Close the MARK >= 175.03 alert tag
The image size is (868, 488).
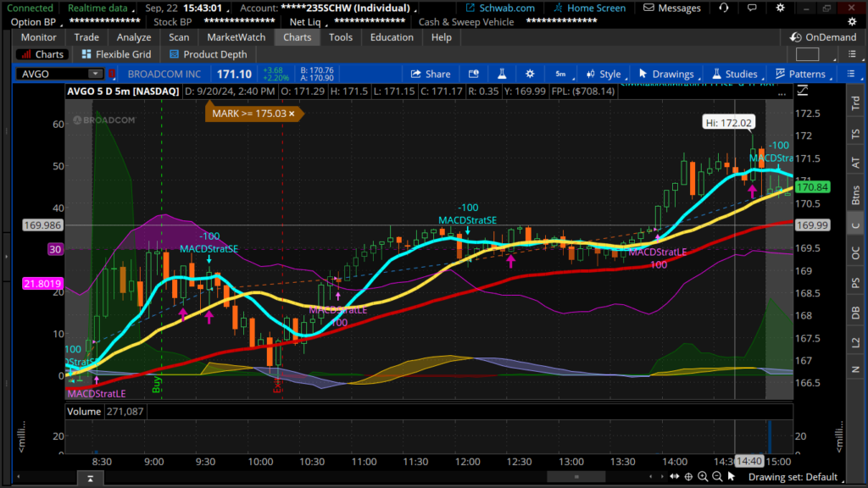pos(292,114)
